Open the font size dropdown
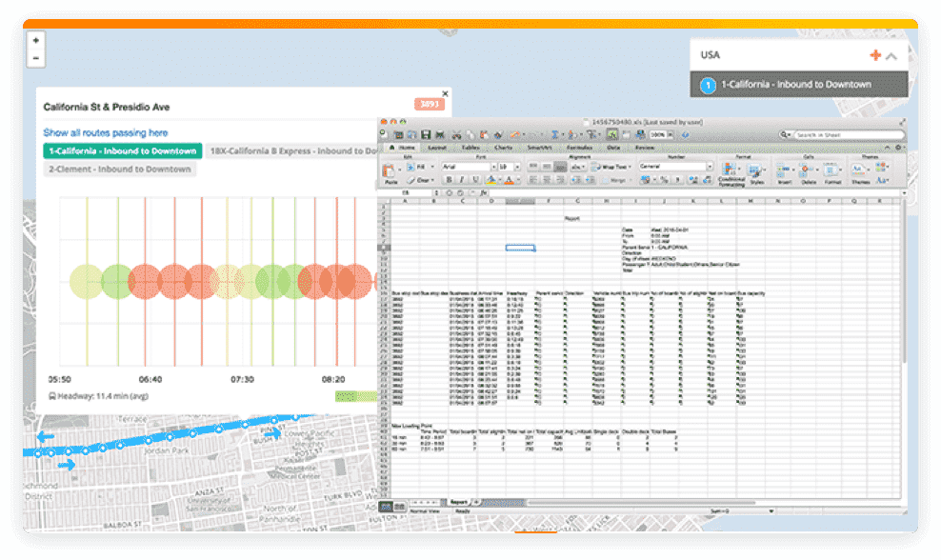 tap(507, 168)
